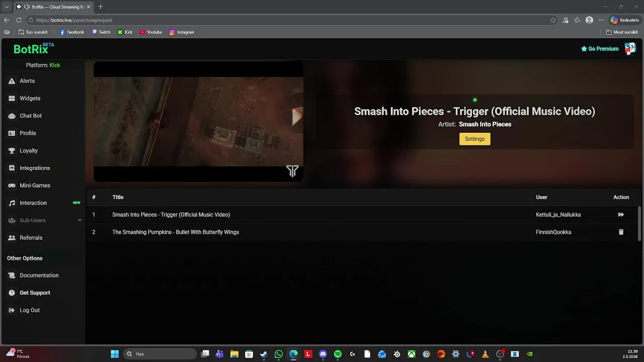This screenshot has height=362, width=644.
Task: Close the BotRix browser tab
Action: pos(89,7)
